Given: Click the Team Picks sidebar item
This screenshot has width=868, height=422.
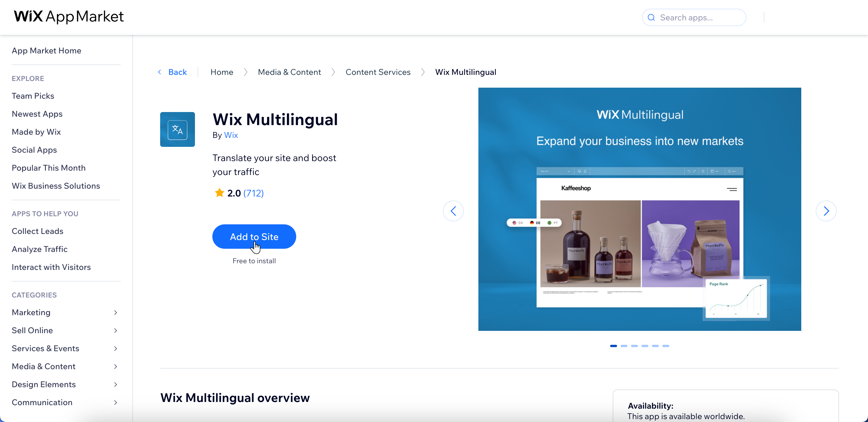Looking at the screenshot, I should (33, 96).
